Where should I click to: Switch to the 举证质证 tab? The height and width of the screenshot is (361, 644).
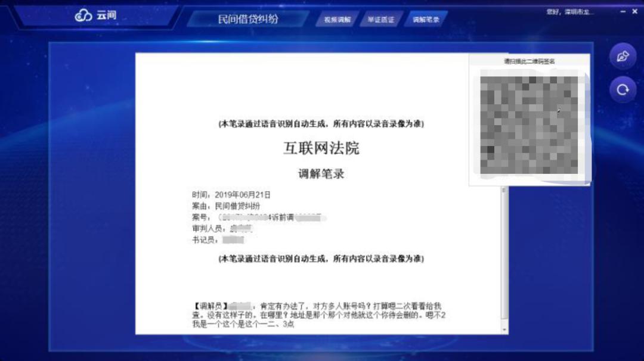(x=382, y=19)
